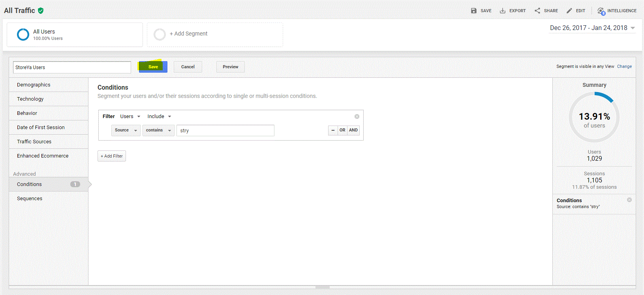Click the Share icon in toolbar
This screenshot has height=295, width=644.
(x=537, y=11)
